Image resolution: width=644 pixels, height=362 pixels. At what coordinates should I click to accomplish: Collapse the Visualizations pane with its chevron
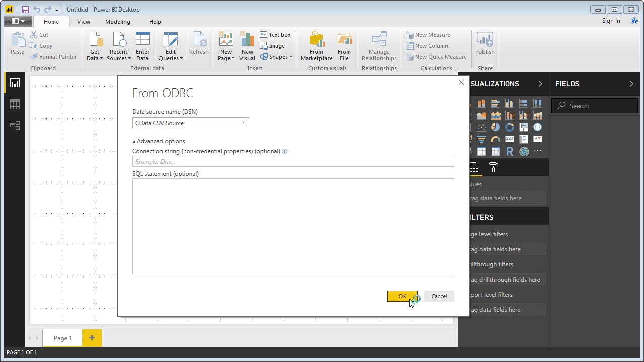click(540, 84)
